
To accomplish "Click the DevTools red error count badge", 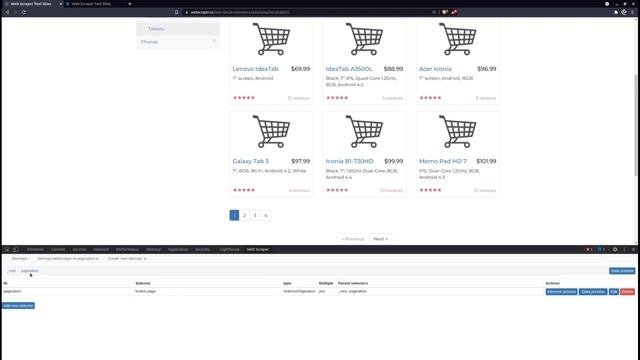I will pos(589,249).
